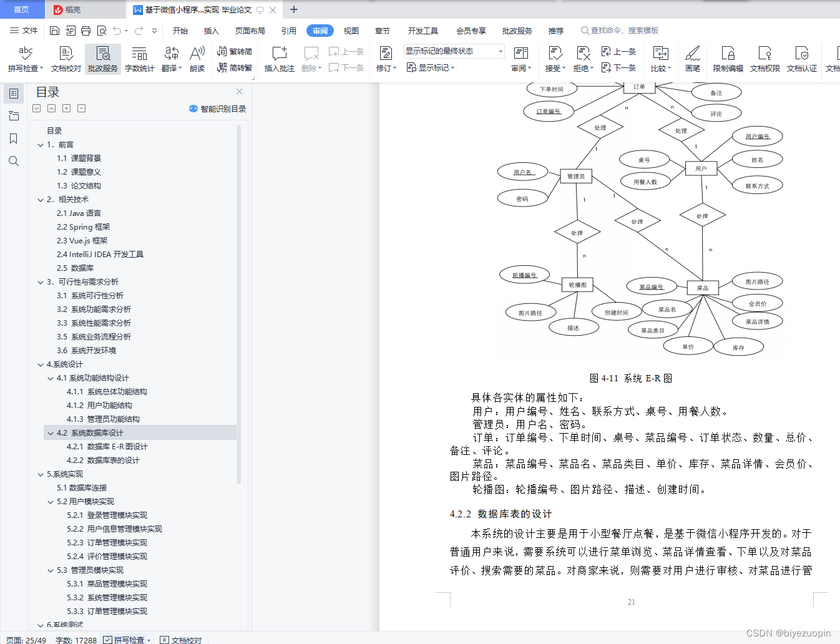
Task: Switch to the 开始 ribbon tab
Action: 180,31
